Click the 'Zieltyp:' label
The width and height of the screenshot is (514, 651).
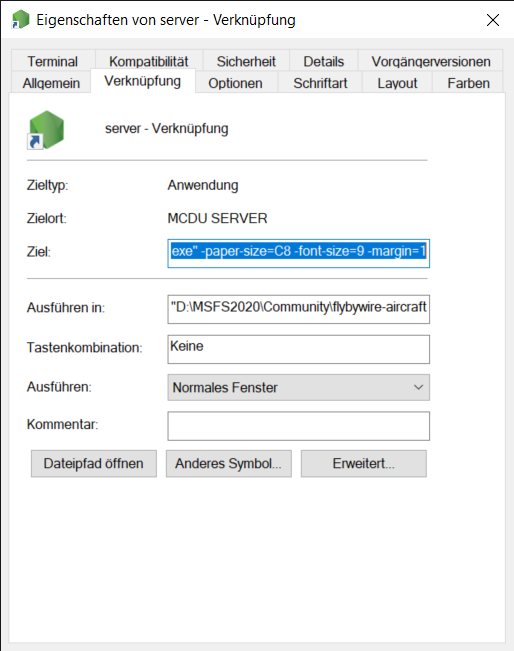pos(47,185)
